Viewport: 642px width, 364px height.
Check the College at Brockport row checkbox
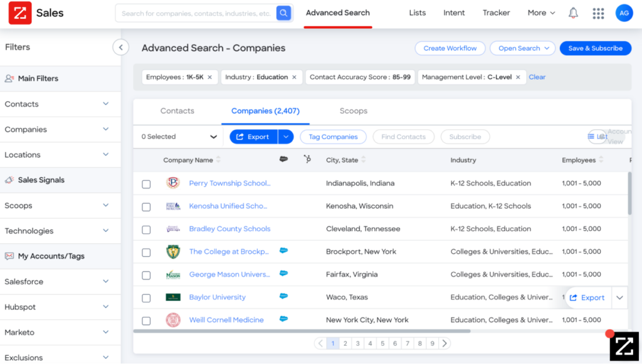coord(146,252)
